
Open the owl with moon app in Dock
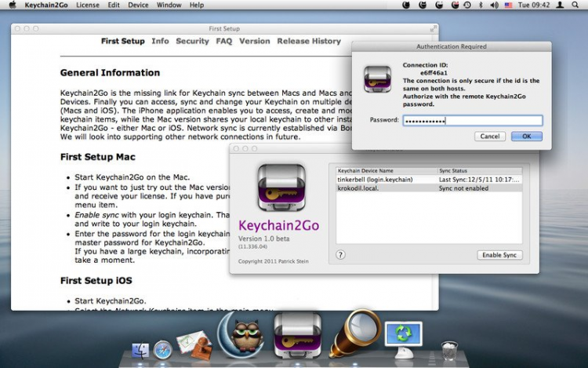click(242, 336)
